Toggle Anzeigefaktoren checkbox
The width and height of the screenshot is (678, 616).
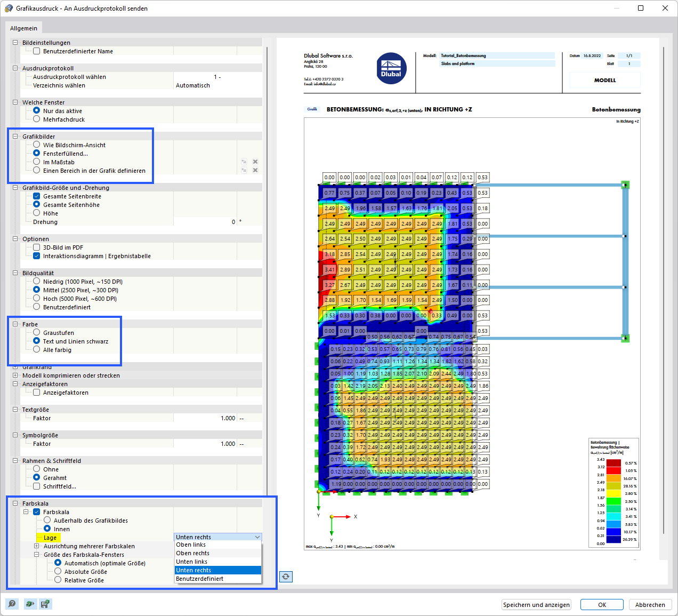(x=36, y=392)
